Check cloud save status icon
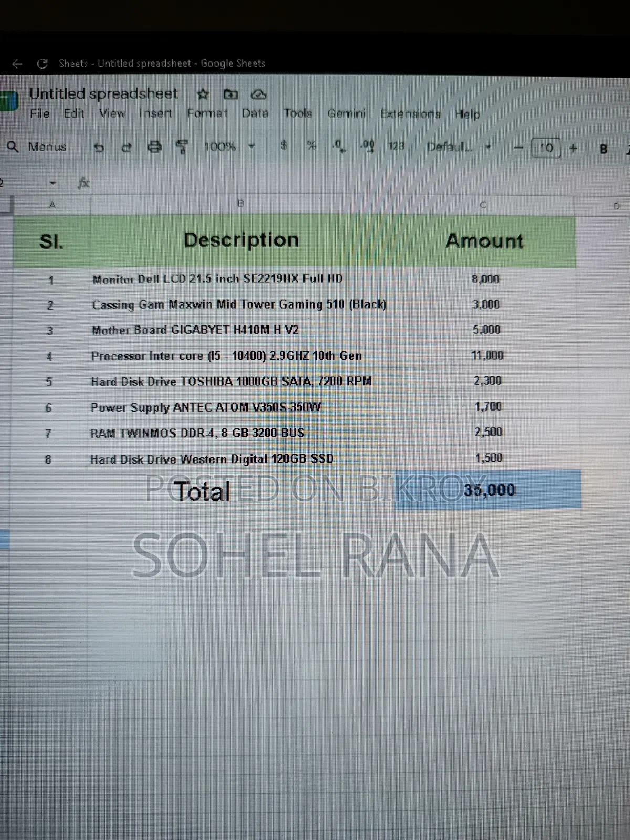 [258, 94]
